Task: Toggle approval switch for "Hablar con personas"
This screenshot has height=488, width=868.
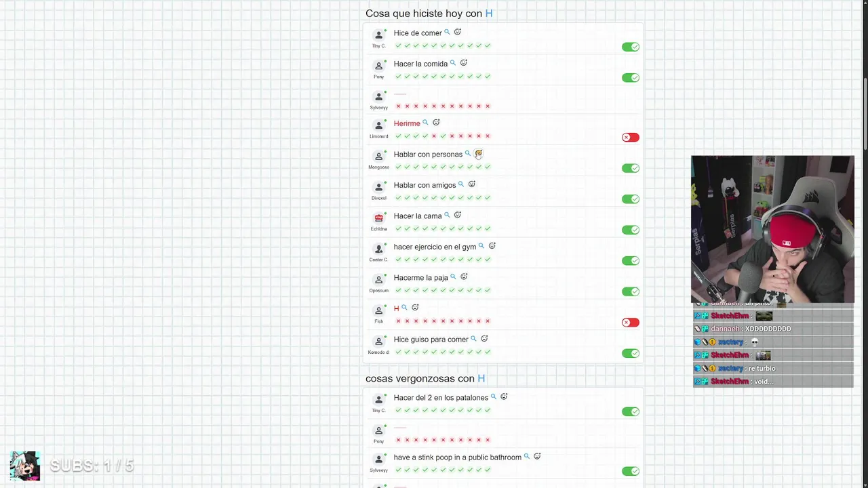Action: (631, 168)
